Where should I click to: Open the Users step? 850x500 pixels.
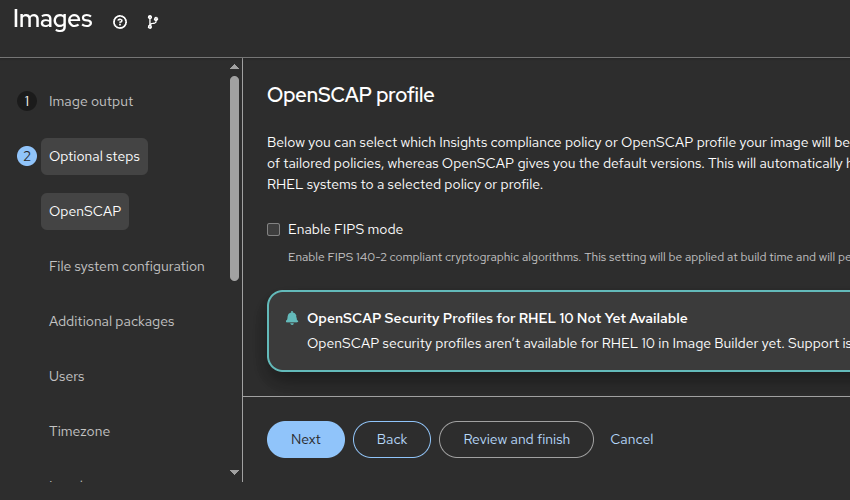66,376
